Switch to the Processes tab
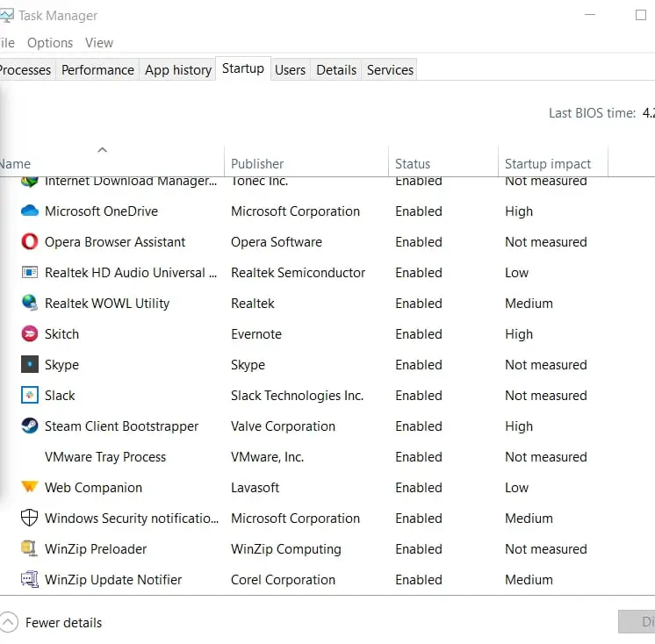This screenshot has width=655, height=644. click(25, 69)
